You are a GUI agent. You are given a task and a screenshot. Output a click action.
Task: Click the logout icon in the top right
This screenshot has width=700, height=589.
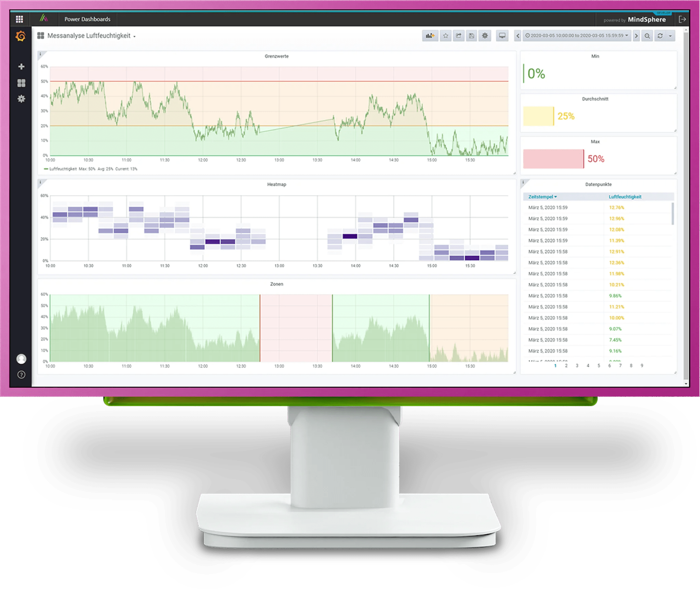coord(683,19)
